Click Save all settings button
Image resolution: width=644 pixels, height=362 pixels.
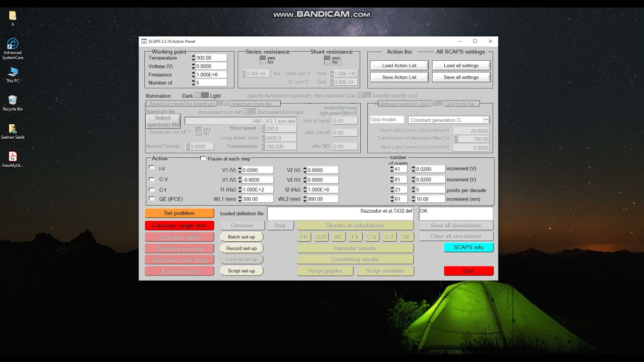461,77
